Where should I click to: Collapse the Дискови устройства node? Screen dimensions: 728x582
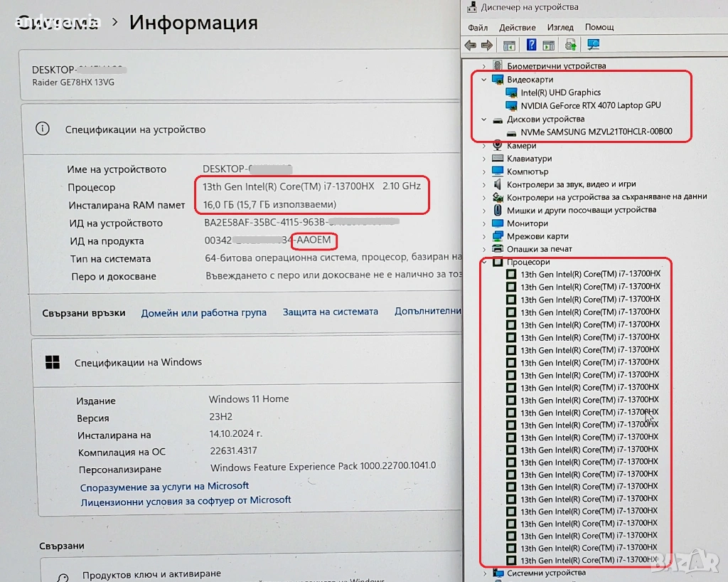click(x=484, y=120)
